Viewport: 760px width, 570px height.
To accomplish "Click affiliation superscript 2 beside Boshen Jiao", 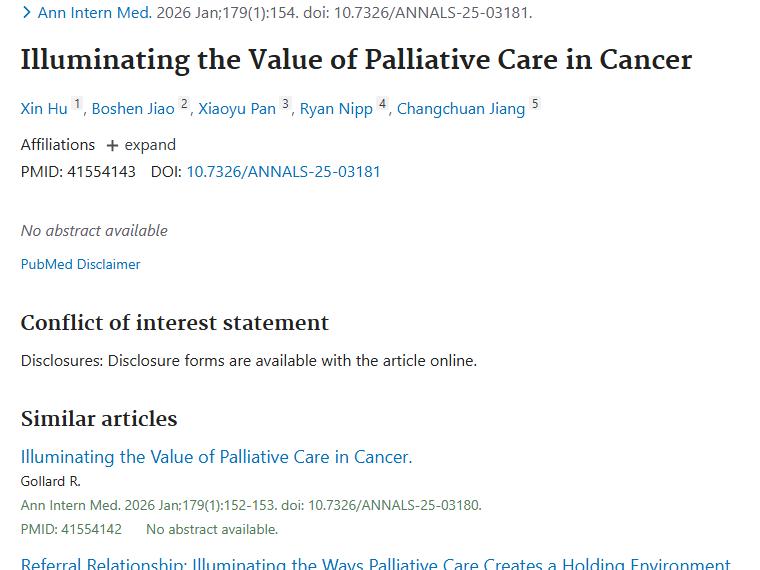I will (184, 104).
